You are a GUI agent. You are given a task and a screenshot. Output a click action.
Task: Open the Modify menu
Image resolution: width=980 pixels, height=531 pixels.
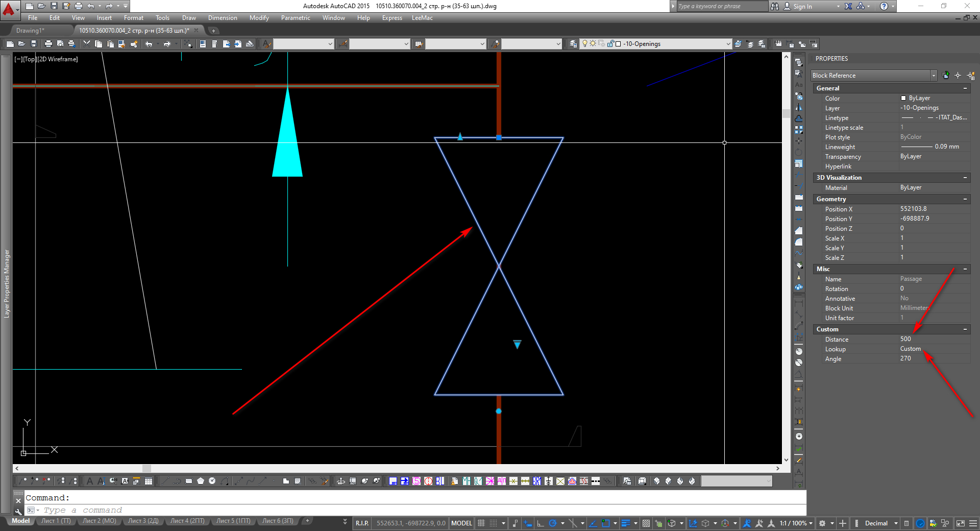(x=259, y=18)
